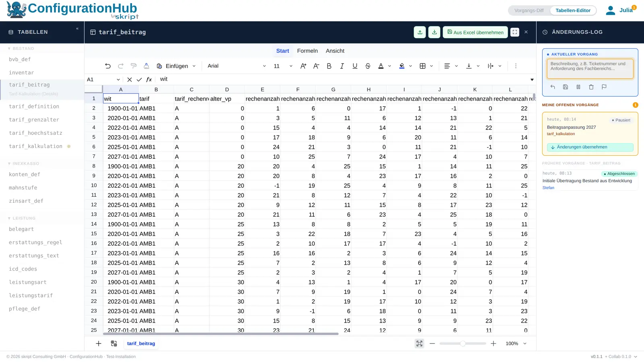644x362 pixels.
Task: Toggle bold formatting
Action: pos(329,66)
